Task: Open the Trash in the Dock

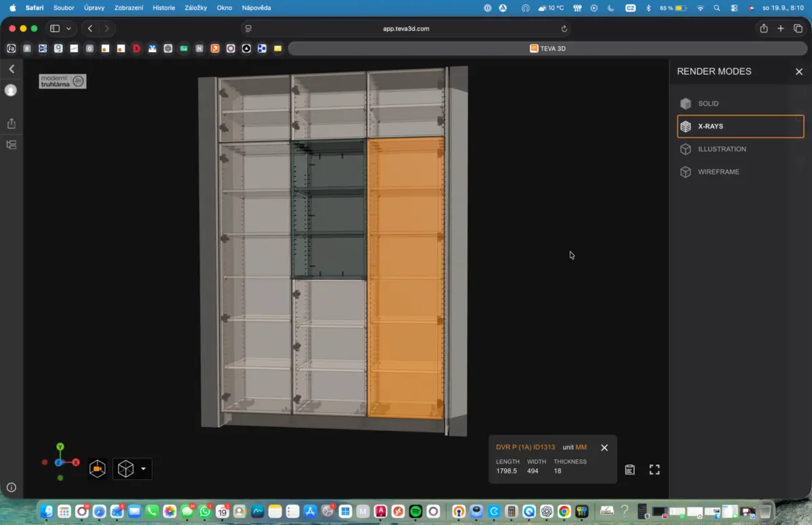Action: click(765, 511)
